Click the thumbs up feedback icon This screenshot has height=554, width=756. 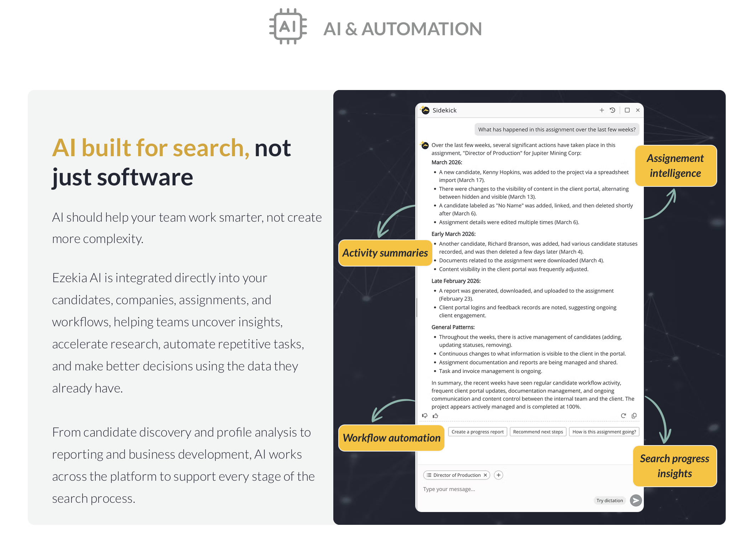(x=436, y=416)
